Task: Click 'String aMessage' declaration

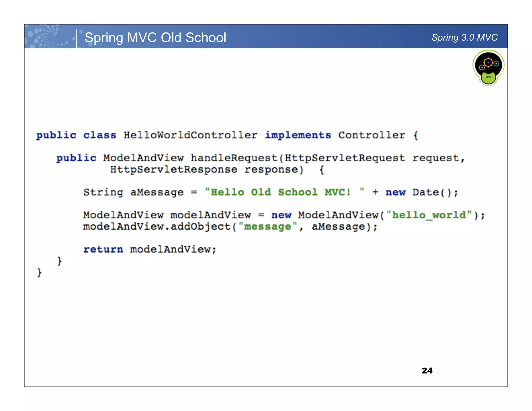Action: click(x=133, y=193)
